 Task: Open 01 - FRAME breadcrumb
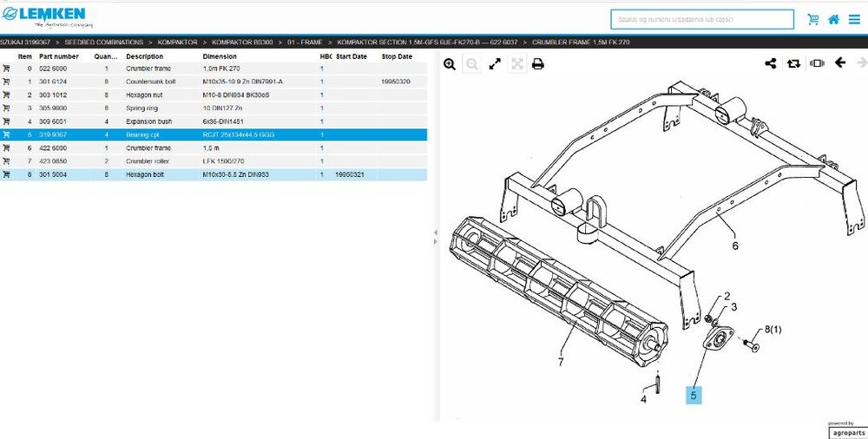[x=305, y=42]
